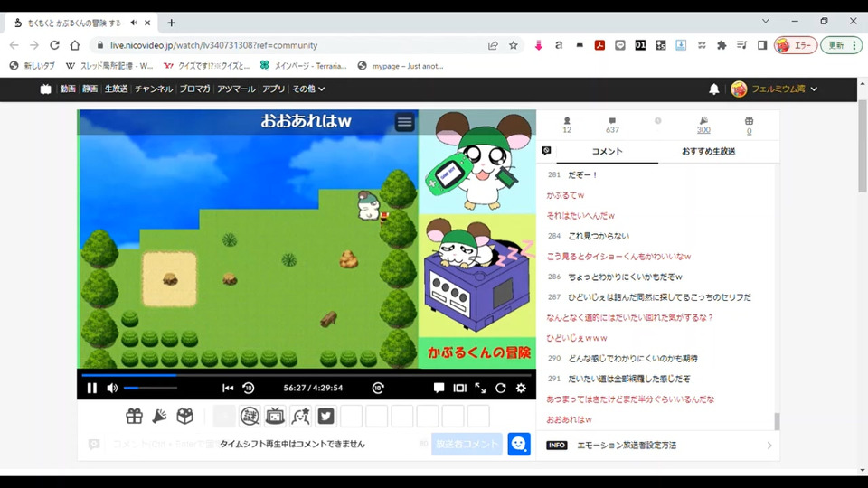Expand the エモーション放送者設定方法 info chevron
This screenshot has width=868, height=488.
[769, 446]
